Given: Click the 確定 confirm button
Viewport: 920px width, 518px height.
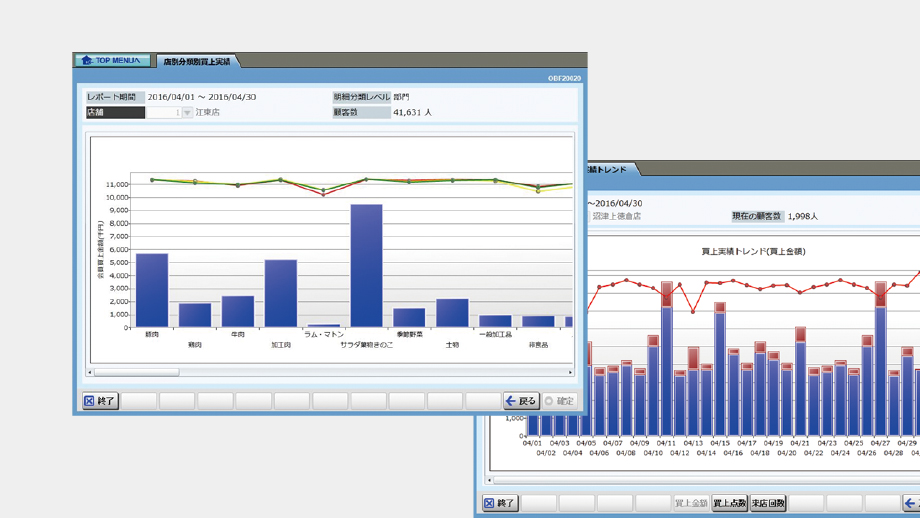Looking at the screenshot, I should click(x=559, y=401).
